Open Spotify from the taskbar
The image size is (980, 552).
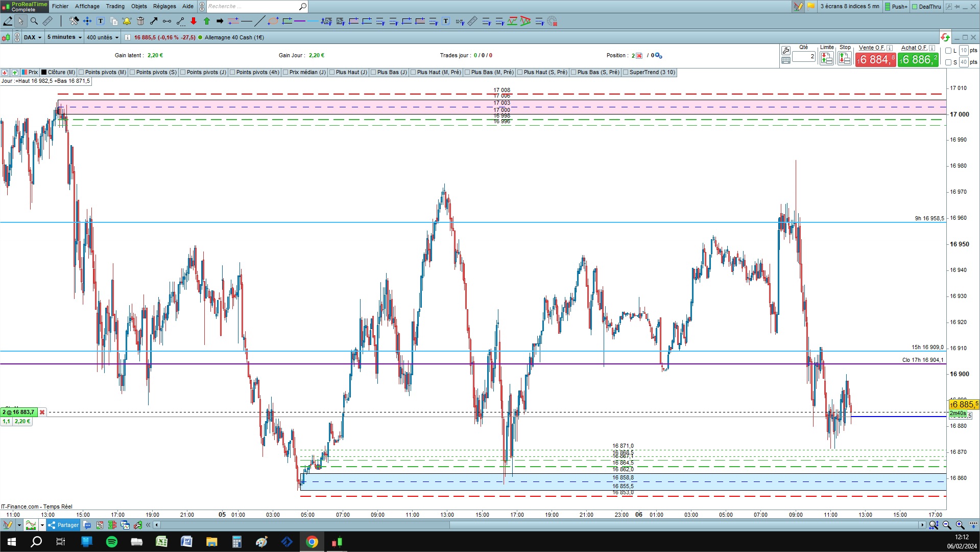click(111, 542)
